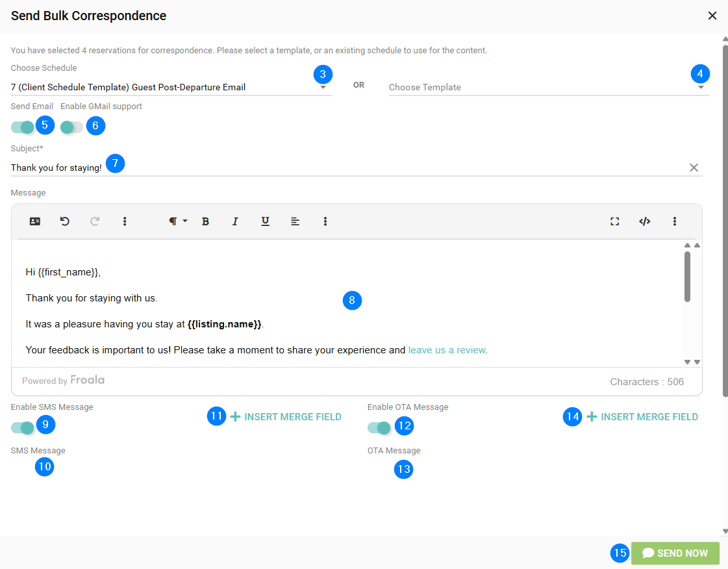This screenshot has height=569, width=728.
Task: Open paragraph format dropdown in editor
Action: [177, 221]
